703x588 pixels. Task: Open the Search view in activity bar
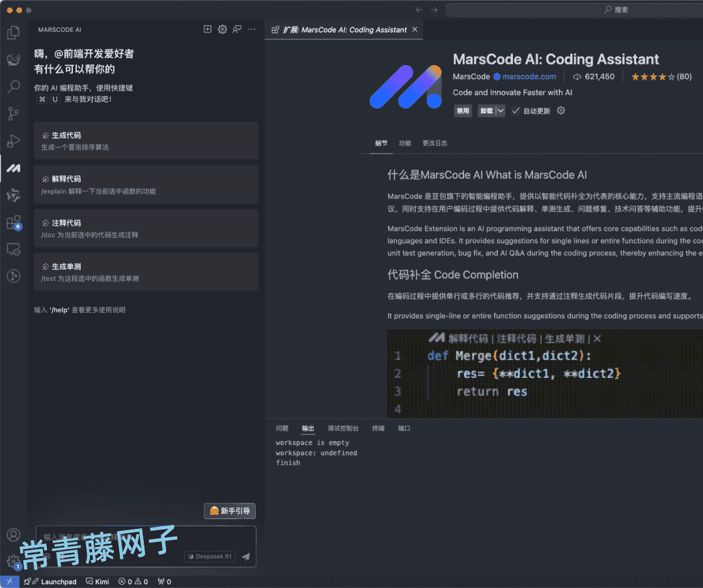[14, 87]
